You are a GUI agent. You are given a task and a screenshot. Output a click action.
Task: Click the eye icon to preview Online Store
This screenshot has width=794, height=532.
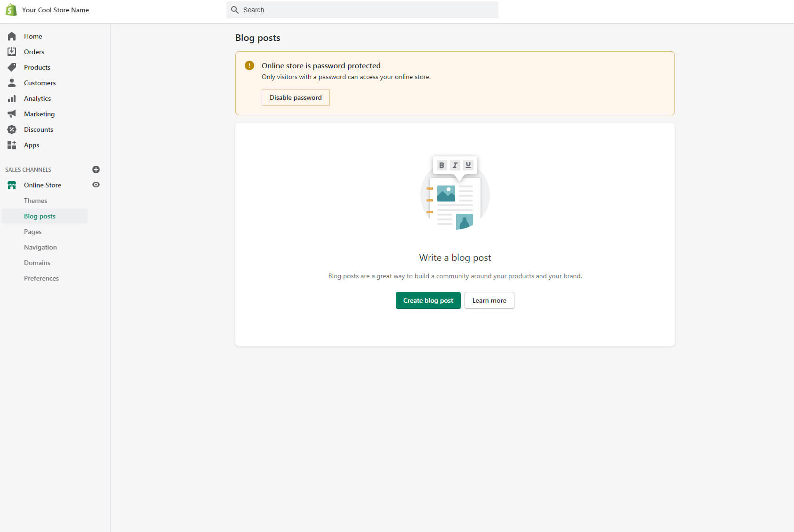[96, 185]
